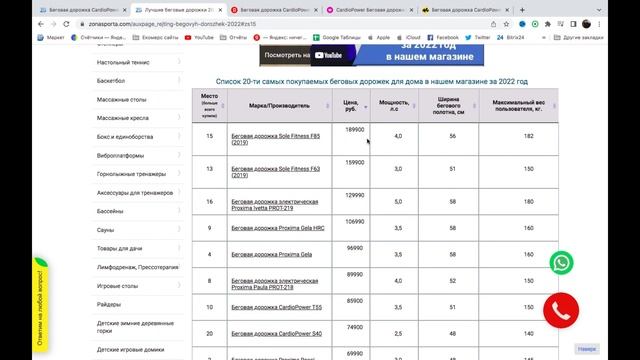Open Google Таблицы bookmark
This screenshot has width=640, height=360.
pyautogui.click(x=337, y=38)
